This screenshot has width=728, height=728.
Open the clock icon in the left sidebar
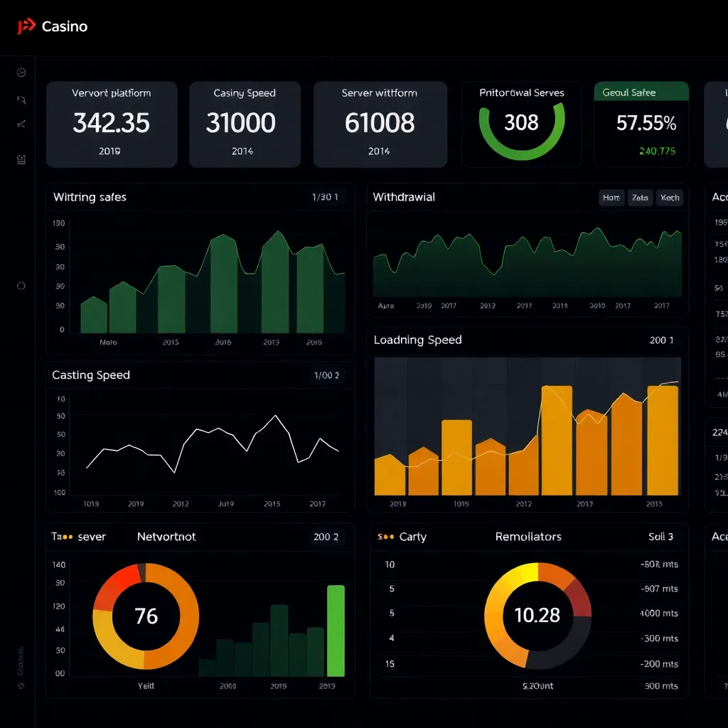pos(21,73)
